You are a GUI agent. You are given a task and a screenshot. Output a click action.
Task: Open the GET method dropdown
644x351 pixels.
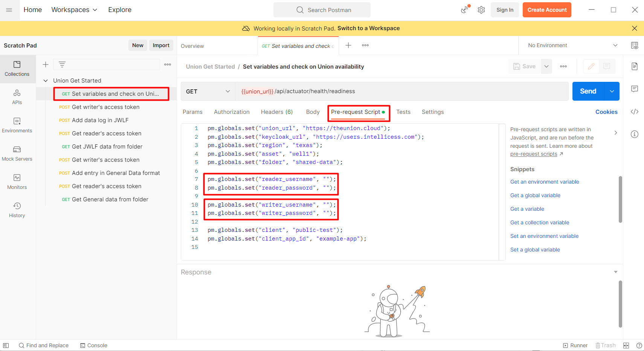pyautogui.click(x=208, y=91)
